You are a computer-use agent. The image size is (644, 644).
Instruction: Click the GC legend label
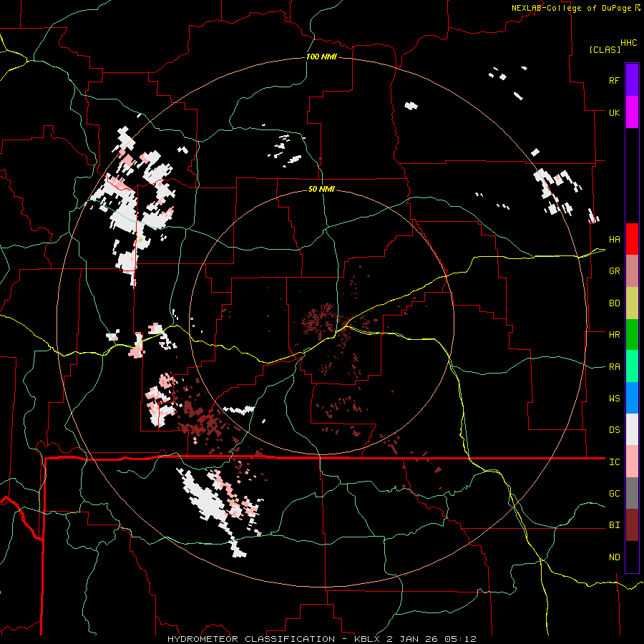click(614, 494)
